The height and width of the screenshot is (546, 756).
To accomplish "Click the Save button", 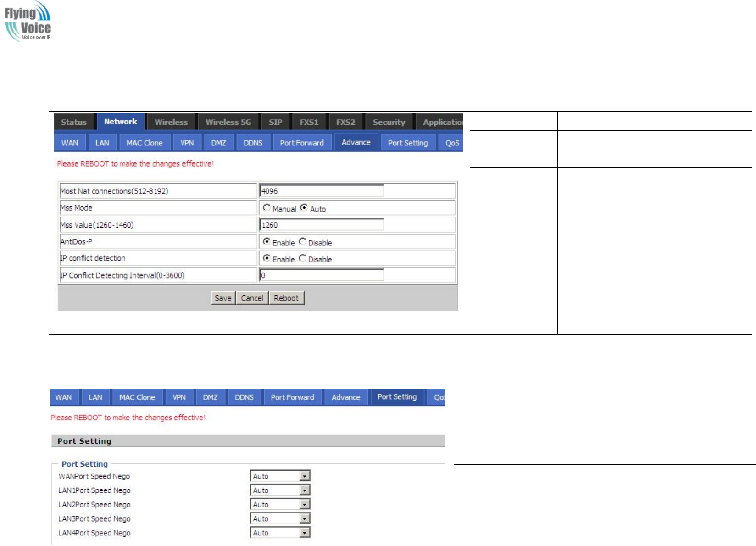I will coord(223,298).
